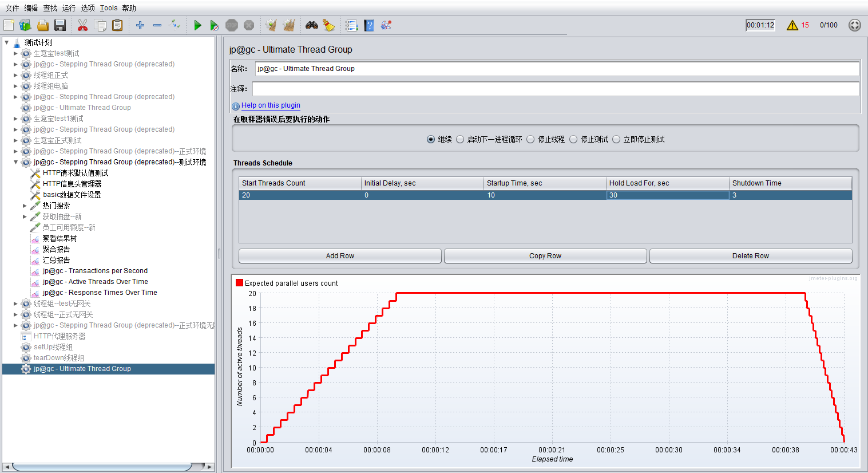
Task: Stop the test using the STOP icon
Action: (x=232, y=25)
